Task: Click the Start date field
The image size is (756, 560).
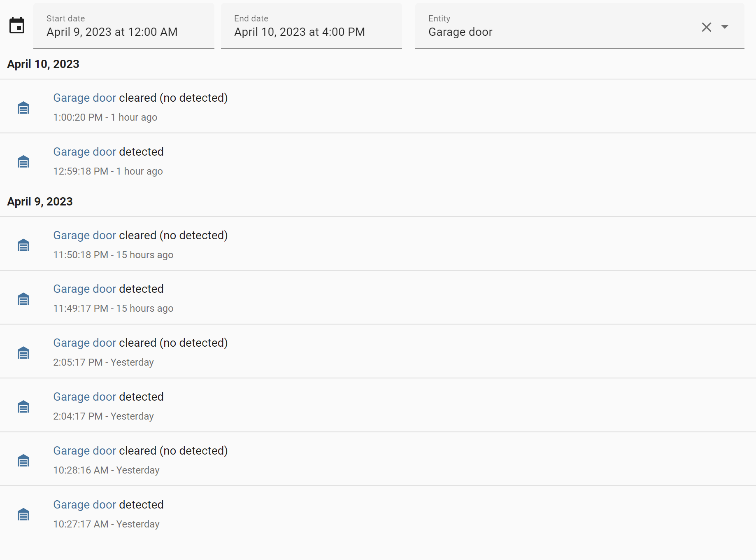Action: (x=123, y=32)
